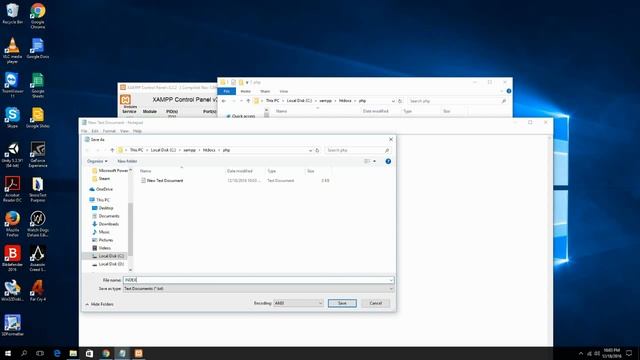The width and height of the screenshot is (640, 360).
Task: Open address history dropdown in Save As
Action: (x=310, y=150)
